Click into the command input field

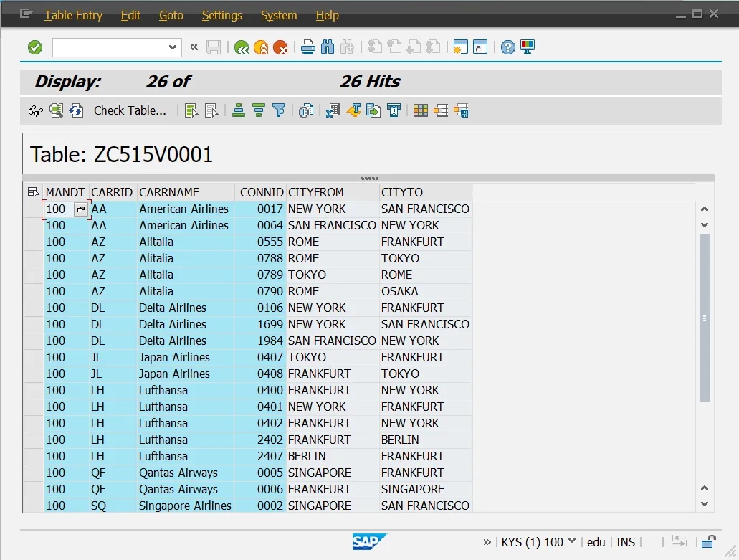coord(110,47)
